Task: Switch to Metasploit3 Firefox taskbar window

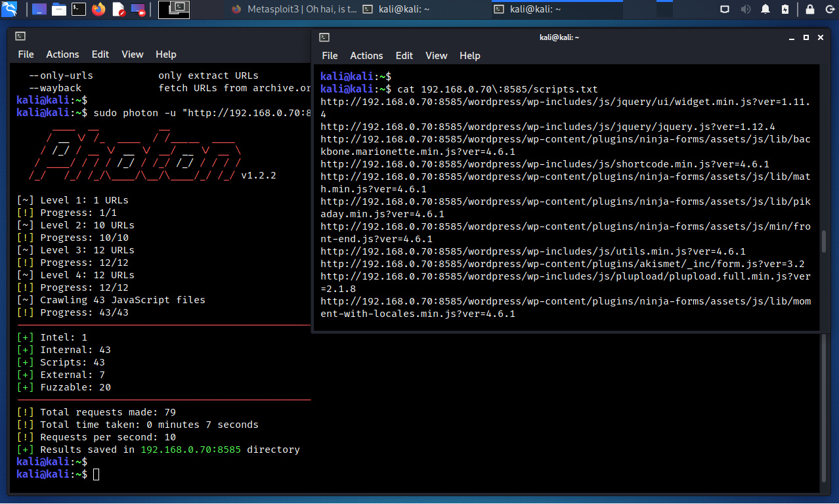Action: [294, 9]
